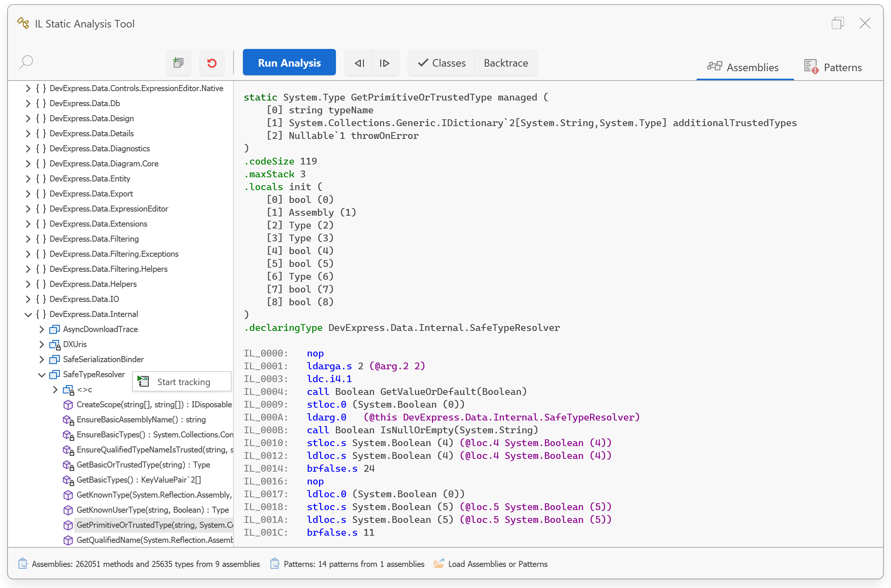This screenshot has width=891, height=588.
Task: Expand the SafeSerializationBinder class node
Action: click(41, 360)
